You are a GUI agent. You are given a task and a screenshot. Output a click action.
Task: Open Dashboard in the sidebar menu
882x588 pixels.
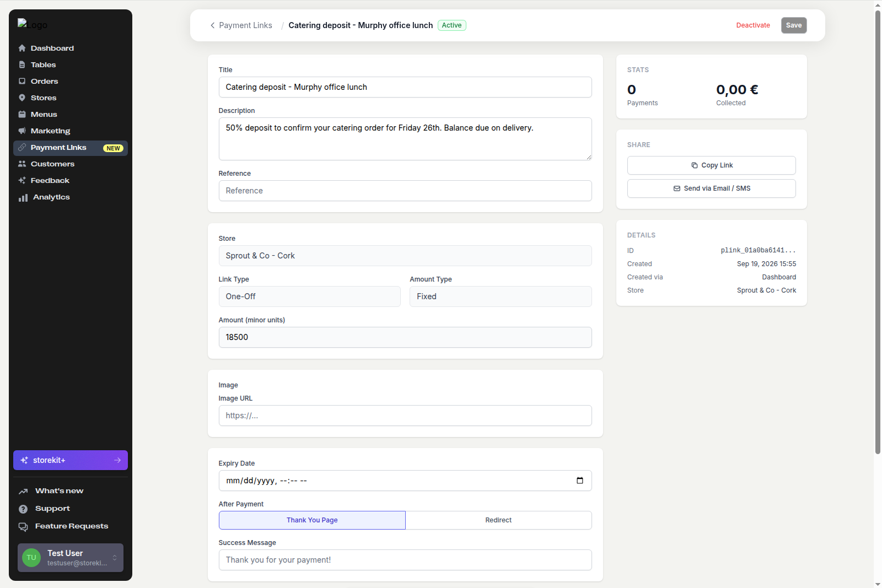(71, 48)
